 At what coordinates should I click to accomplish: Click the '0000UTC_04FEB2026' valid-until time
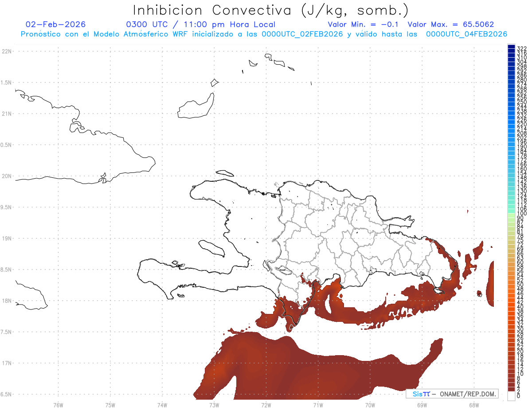point(466,34)
